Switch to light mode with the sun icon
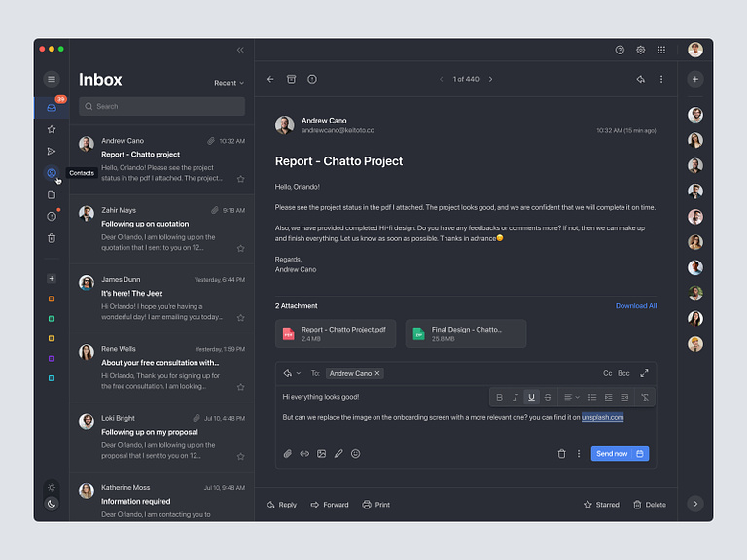This screenshot has height=560, width=747. point(52,487)
